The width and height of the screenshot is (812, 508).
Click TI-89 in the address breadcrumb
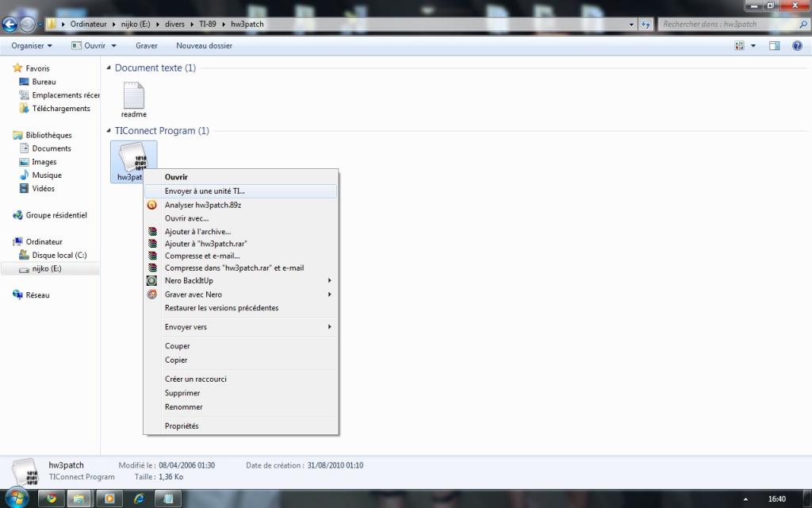pos(207,24)
